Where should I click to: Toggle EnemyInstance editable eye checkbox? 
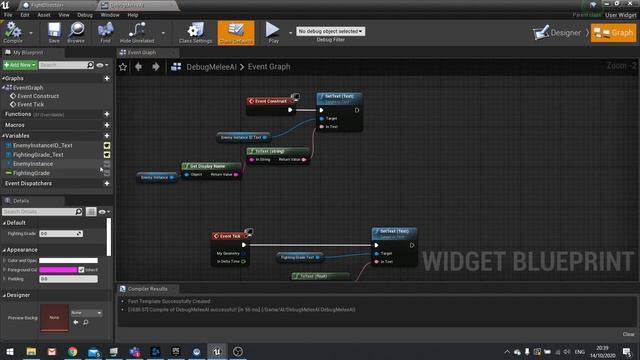pyautogui.click(x=107, y=164)
